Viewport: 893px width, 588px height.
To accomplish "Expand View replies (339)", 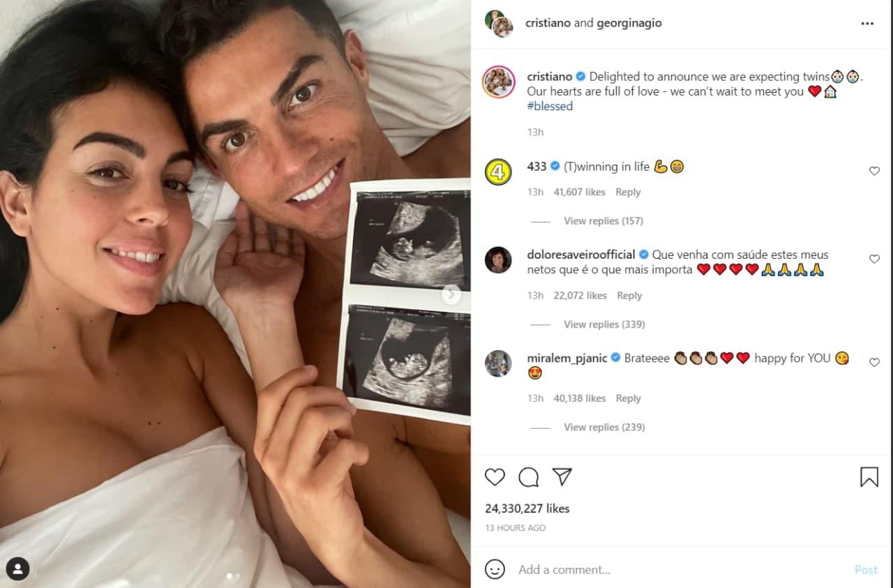I will pyautogui.click(x=604, y=324).
